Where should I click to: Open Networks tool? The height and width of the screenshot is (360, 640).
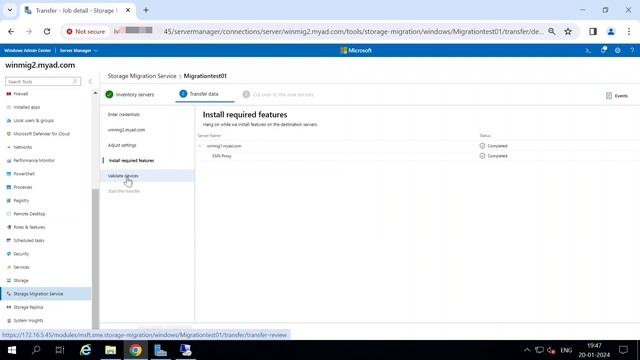(x=22, y=147)
